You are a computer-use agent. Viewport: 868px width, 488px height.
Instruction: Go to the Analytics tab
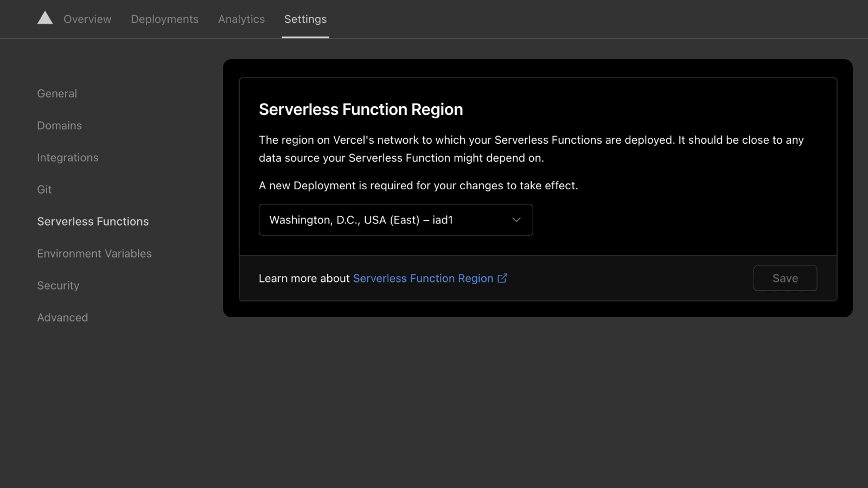241,19
